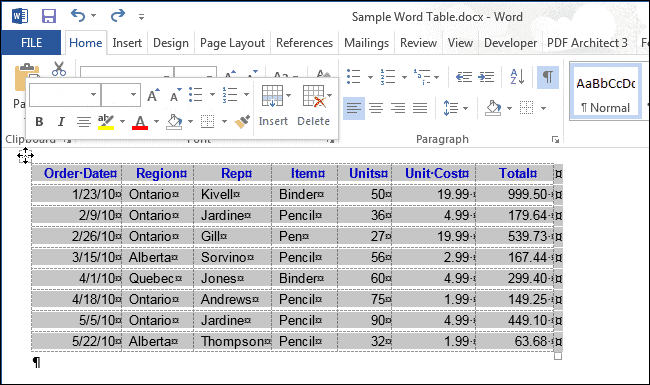Click the table move handle
Screen dimensions: 650x385
coord(25,155)
